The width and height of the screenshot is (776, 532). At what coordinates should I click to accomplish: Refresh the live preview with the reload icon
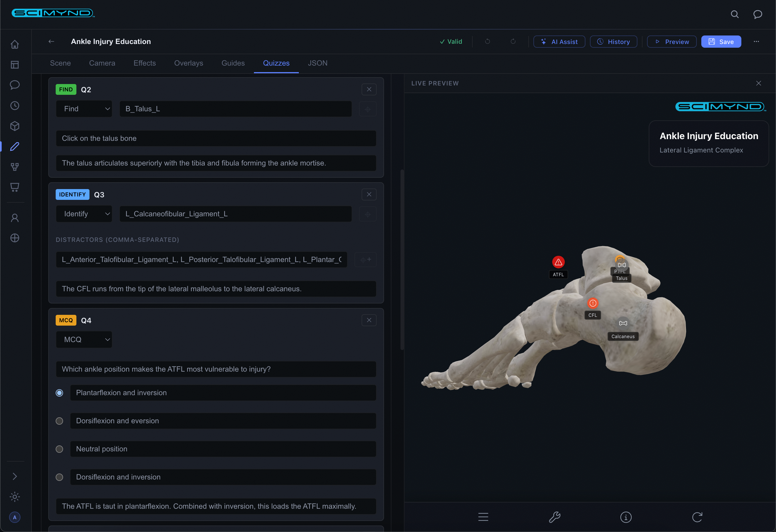[698, 517]
